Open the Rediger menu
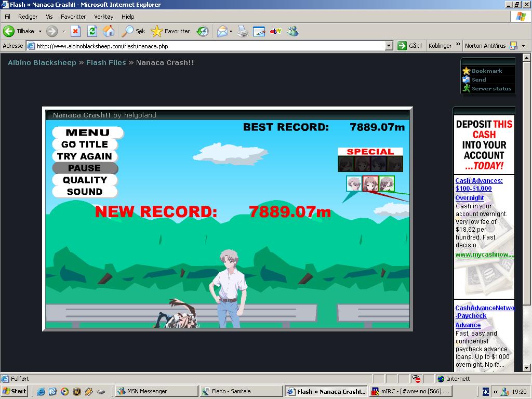Viewport: 532px width, 399px height. pyautogui.click(x=28, y=17)
